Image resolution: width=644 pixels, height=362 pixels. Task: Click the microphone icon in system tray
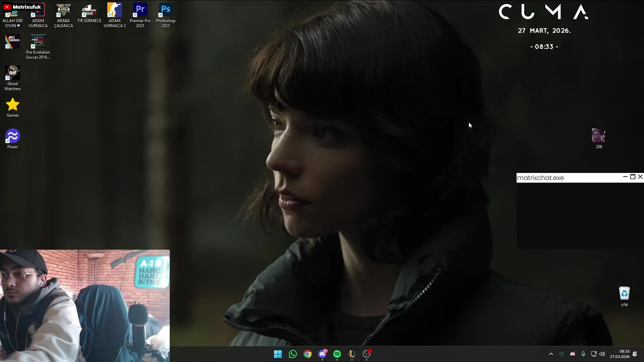click(583, 354)
